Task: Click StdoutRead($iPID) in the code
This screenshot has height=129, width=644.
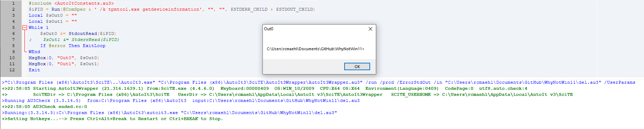Action: (92, 33)
